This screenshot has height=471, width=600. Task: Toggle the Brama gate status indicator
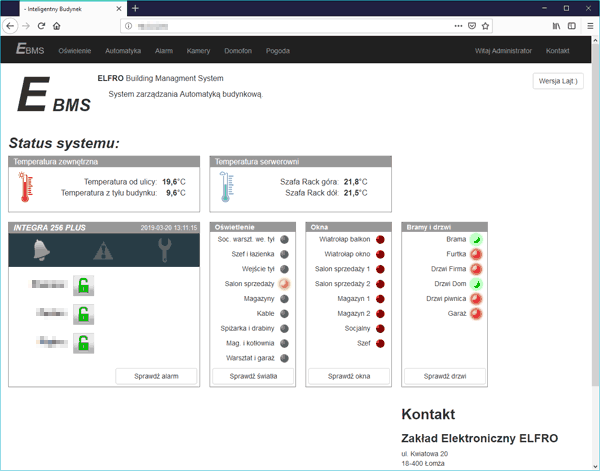477,240
